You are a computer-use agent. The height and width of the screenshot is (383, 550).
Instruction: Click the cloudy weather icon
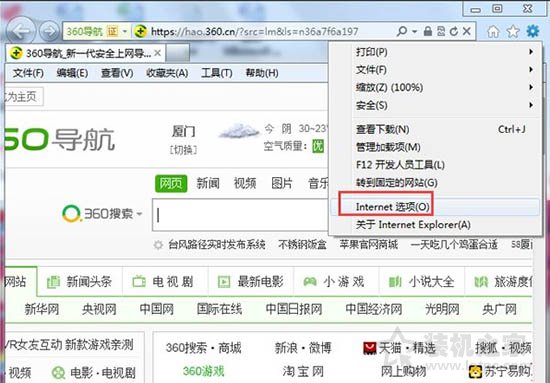point(239,131)
